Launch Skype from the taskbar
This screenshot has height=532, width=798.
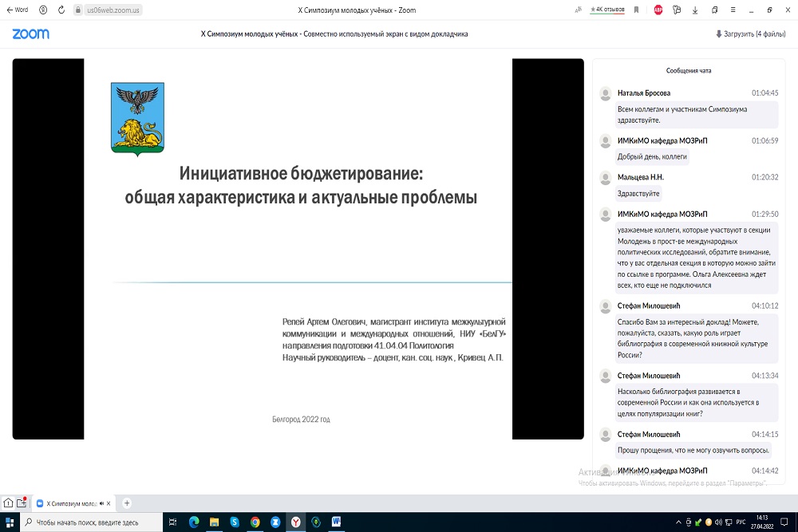pyautogui.click(x=235, y=522)
